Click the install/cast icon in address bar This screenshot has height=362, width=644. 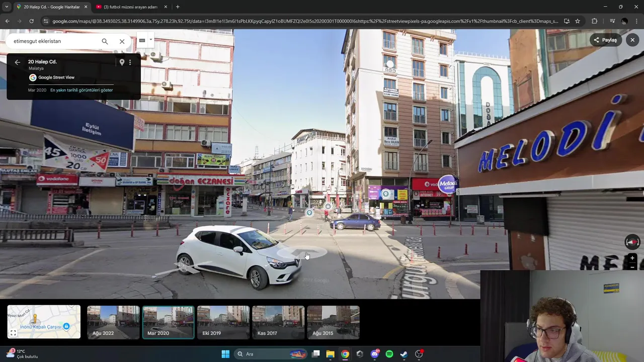pyautogui.click(x=567, y=21)
